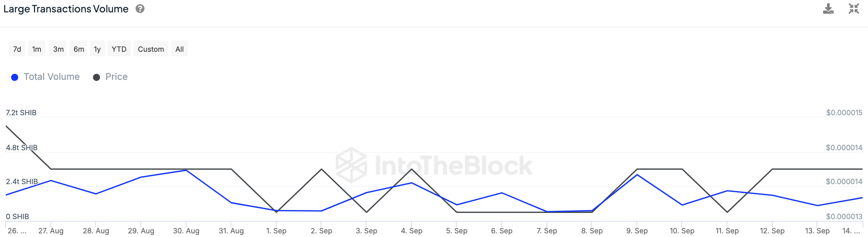Click the download chart icon
The image size is (868, 237).
click(828, 9)
